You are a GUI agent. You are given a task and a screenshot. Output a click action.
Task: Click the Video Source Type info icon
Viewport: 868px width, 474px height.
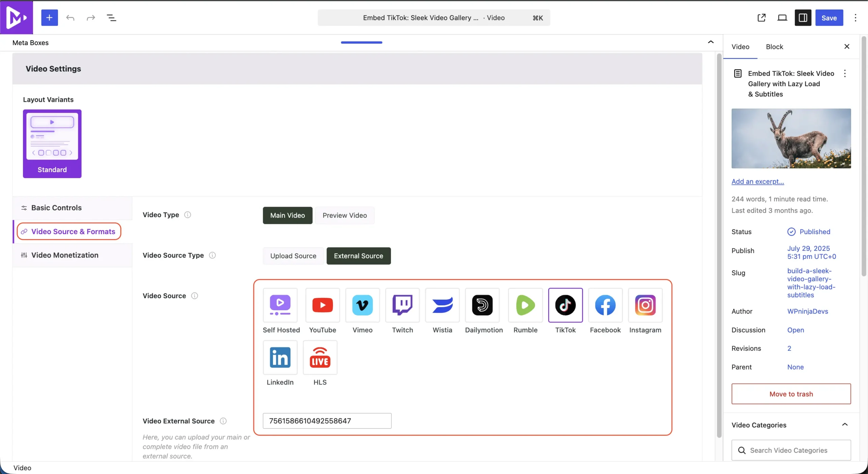pos(212,255)
